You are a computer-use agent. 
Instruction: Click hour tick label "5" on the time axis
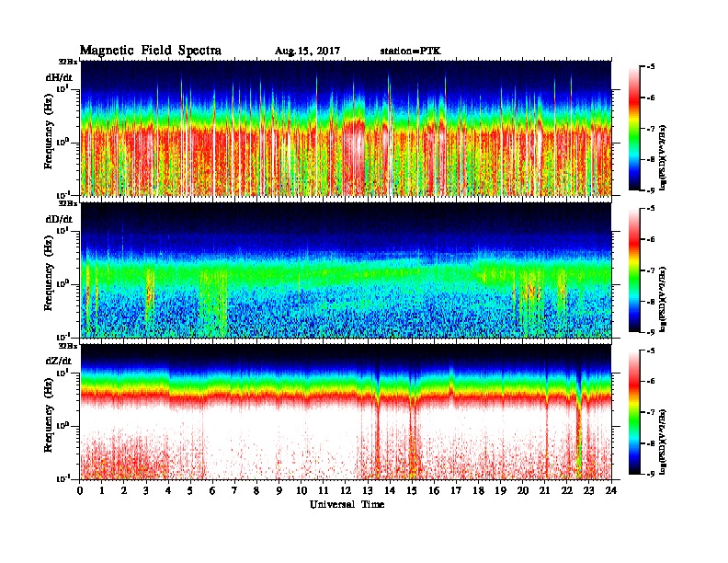[x=190, y=490]
